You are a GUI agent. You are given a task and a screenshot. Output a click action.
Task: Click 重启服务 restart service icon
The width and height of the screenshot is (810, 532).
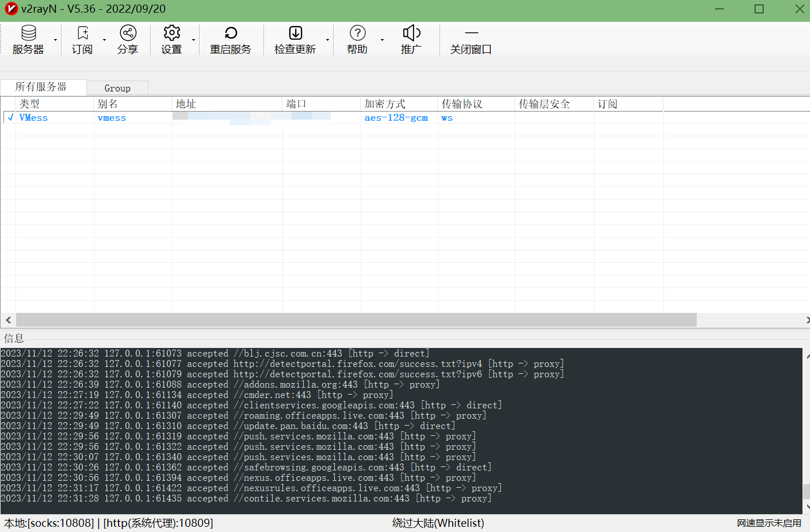point(231,33)
